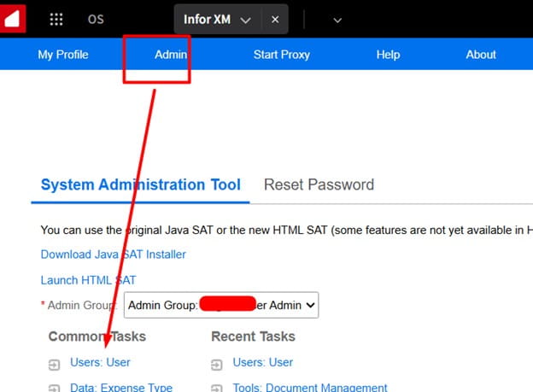Screen dimensions: 533x392
Task: Click the arrow icon beside Common Tasks Users: User
Action: click(x=55, y=364)
